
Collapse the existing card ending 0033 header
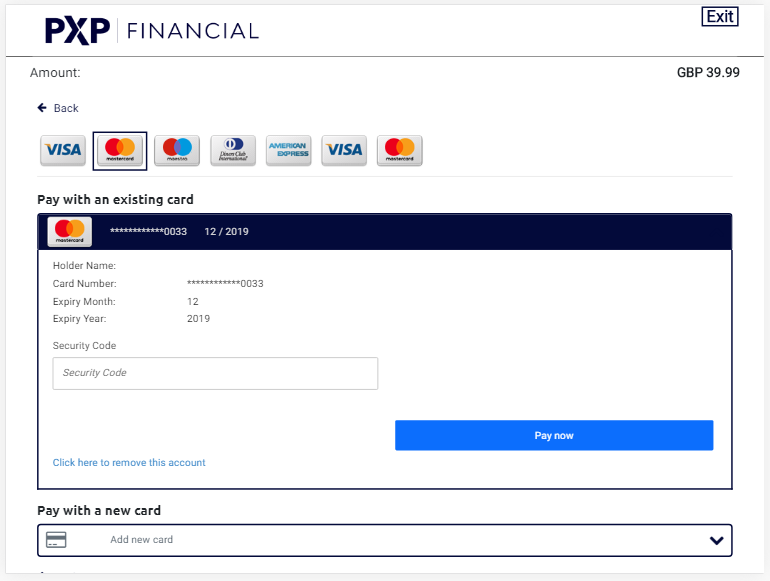(x=385, y=232)
